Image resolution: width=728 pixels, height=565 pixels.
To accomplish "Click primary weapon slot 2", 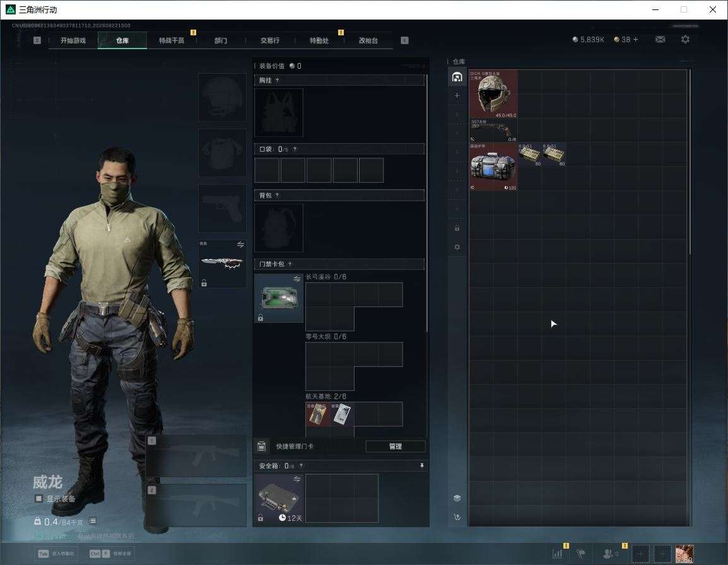I will tap(196, 506).
